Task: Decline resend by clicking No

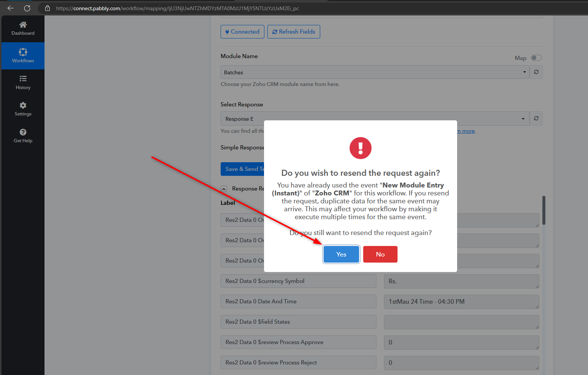Action: (x=380, y=254)
